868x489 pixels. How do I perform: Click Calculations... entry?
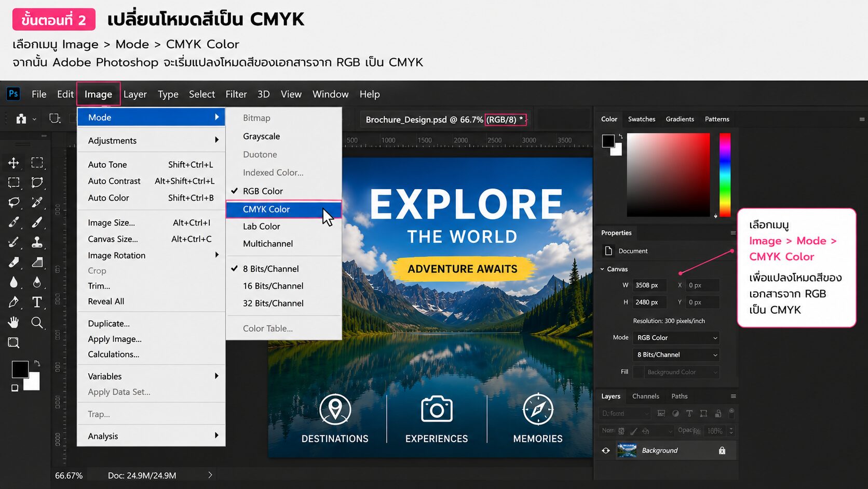151,354
